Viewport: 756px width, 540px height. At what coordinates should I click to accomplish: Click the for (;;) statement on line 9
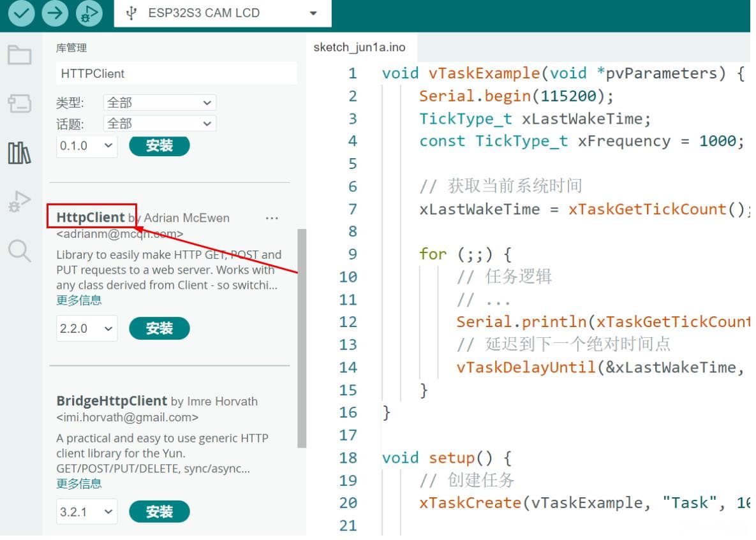point(465,254)
